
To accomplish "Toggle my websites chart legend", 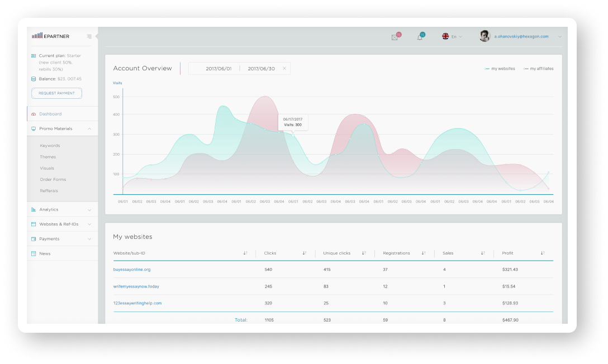I will coord(500,69).
